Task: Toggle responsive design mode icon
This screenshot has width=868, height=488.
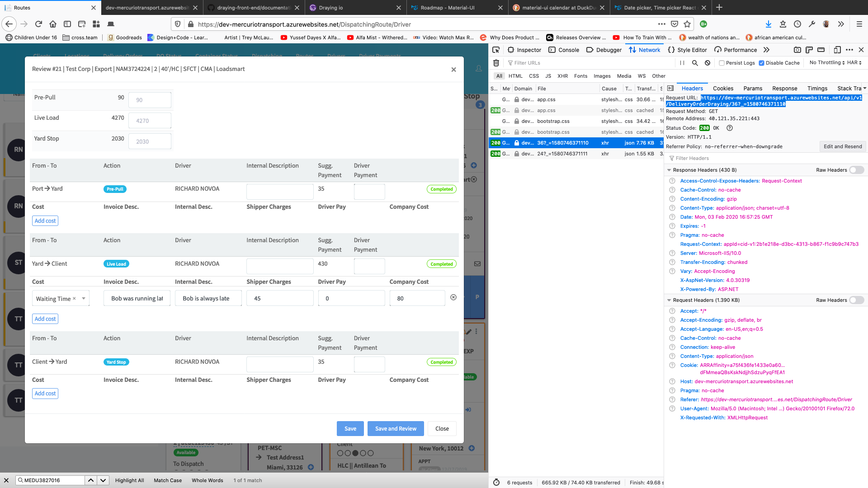Action: tap(837, 50)
